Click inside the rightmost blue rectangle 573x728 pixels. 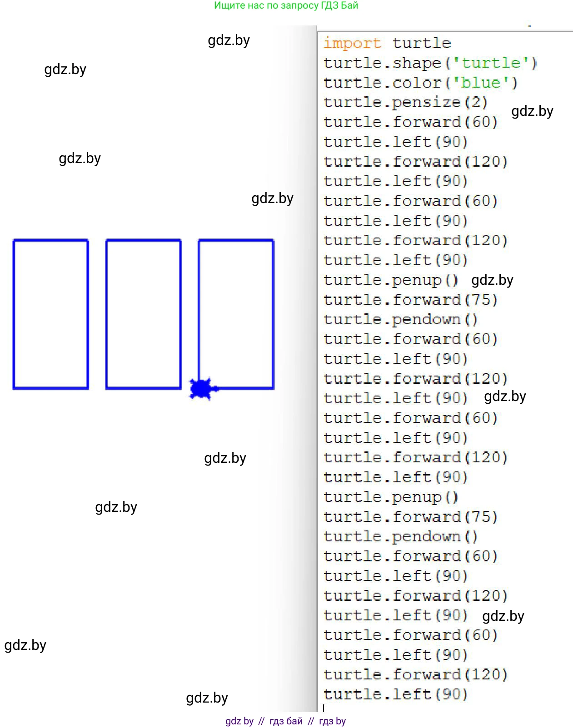(x=236, y=314)
